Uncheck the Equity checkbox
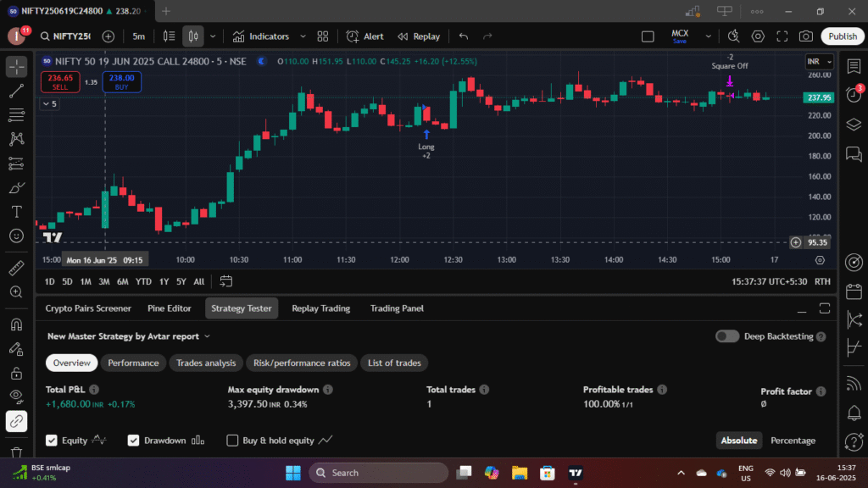 click(52, 441)
